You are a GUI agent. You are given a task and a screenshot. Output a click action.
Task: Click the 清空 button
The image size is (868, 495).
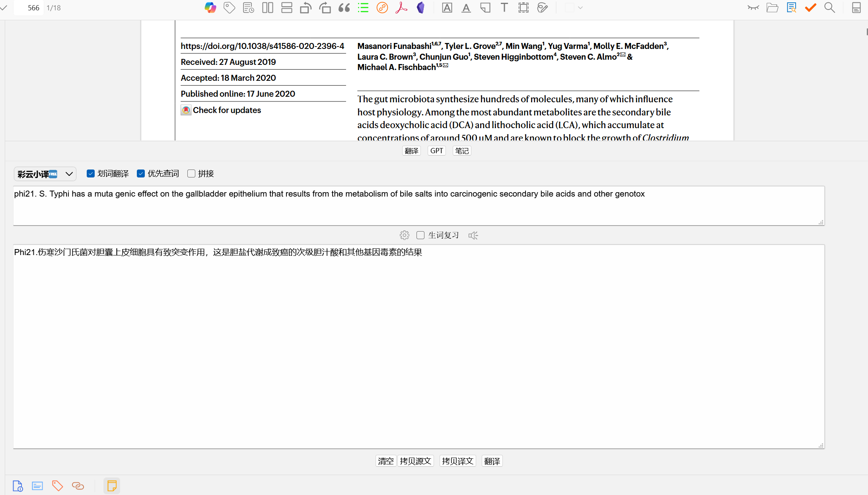tap(385, 461)
